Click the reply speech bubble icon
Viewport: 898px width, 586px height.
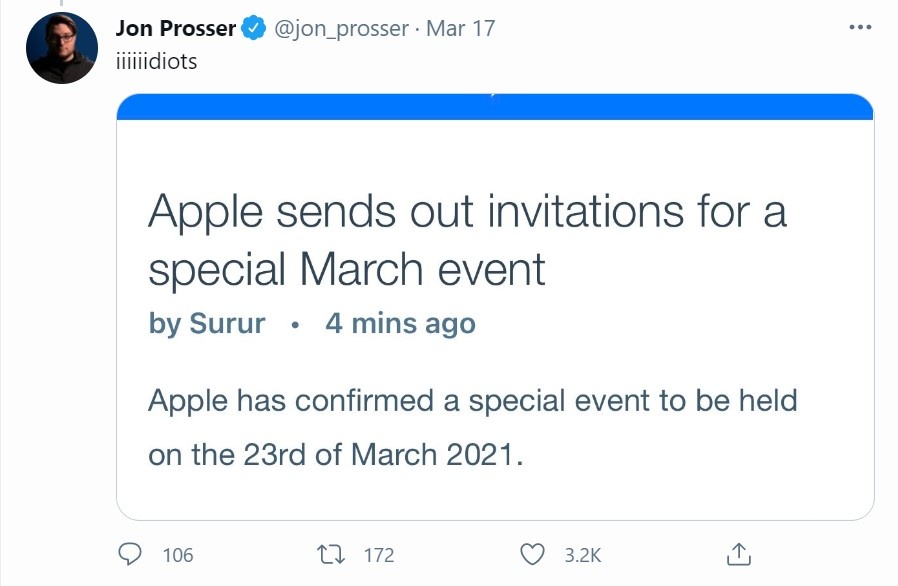click(131, 554)
